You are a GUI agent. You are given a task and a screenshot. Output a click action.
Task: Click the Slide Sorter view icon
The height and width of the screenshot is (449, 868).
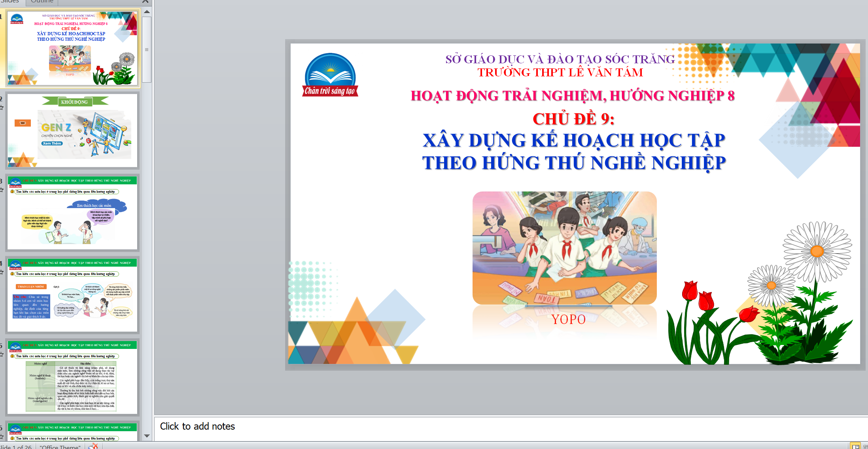point(865,446)
